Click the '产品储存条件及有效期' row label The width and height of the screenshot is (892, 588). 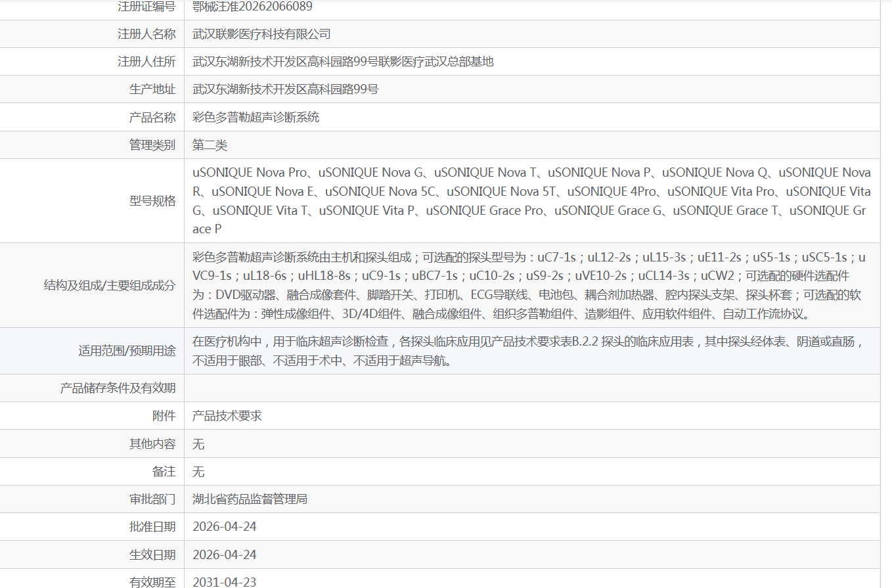click(x=118, y=388)
